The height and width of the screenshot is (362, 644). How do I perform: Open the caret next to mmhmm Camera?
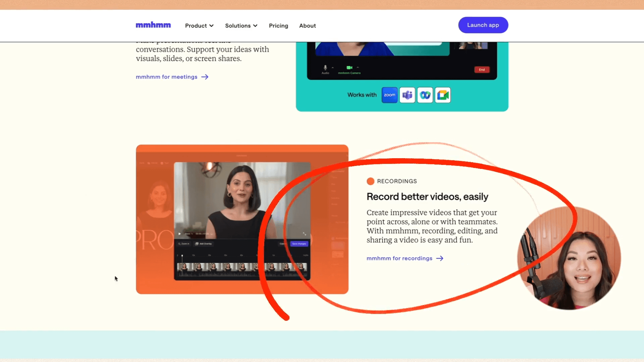point(358,67)
